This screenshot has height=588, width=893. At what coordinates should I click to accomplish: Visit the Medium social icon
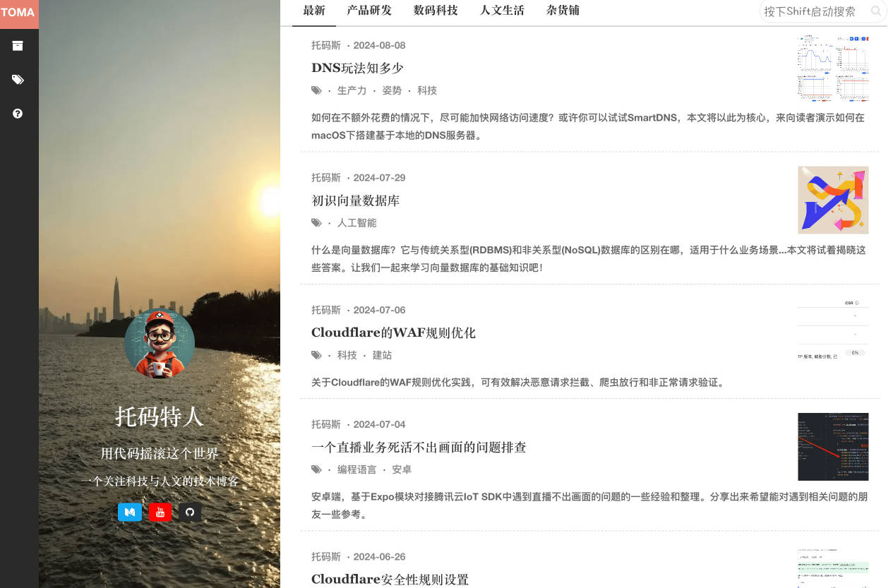tap(130, 512)
